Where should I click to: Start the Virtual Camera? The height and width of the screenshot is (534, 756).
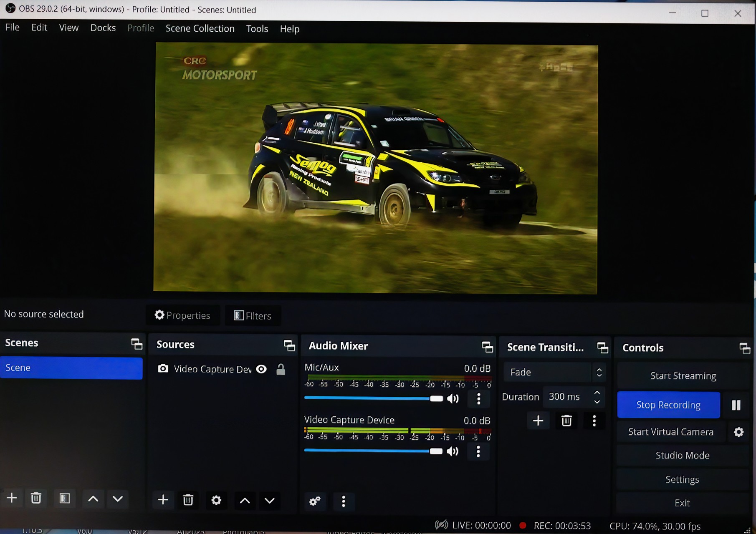[671, 432]
